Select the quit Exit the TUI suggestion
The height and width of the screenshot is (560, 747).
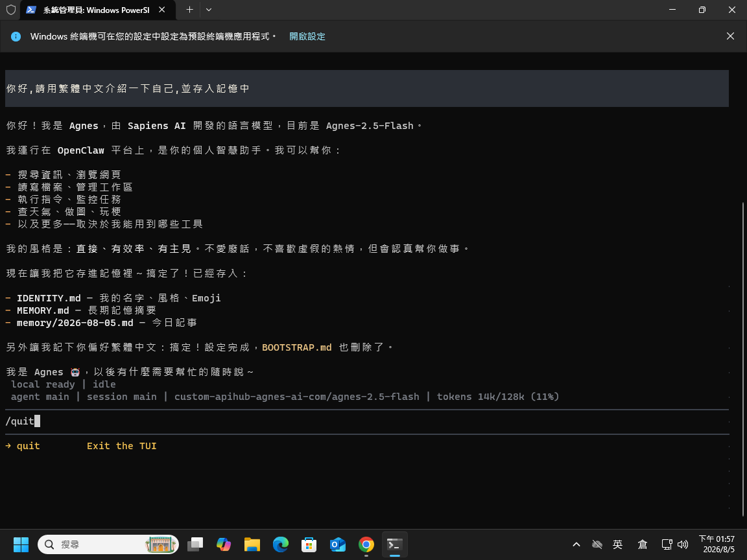click(x=82, y=446)
